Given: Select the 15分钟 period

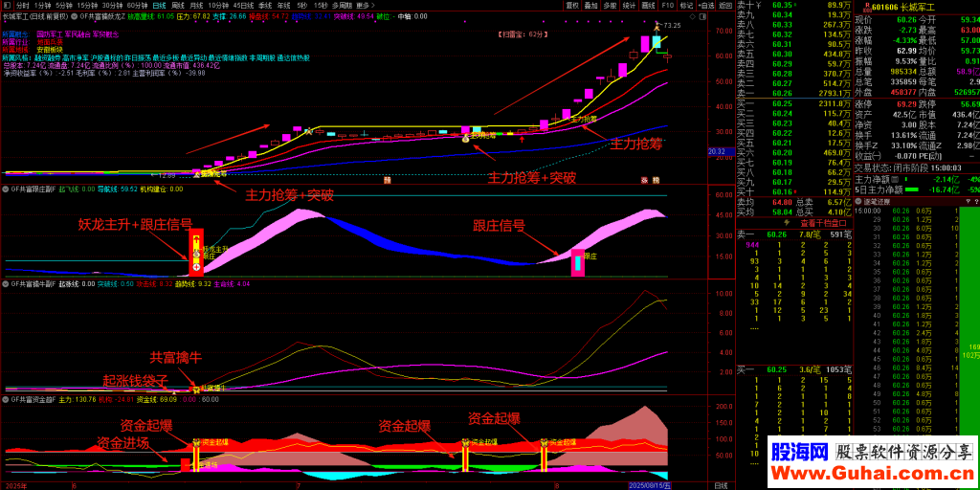Looking at the screenshot, I should tap(87, 5).
